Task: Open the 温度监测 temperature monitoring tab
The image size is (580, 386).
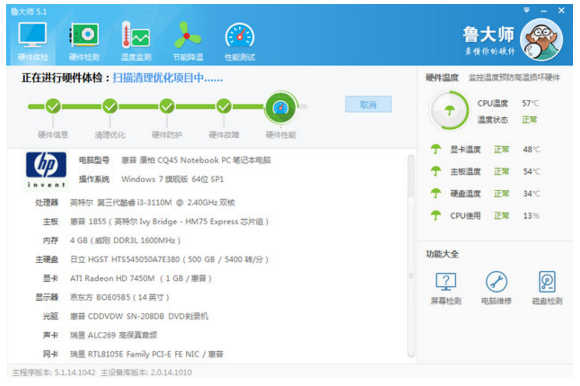Action: pos(136,41)
